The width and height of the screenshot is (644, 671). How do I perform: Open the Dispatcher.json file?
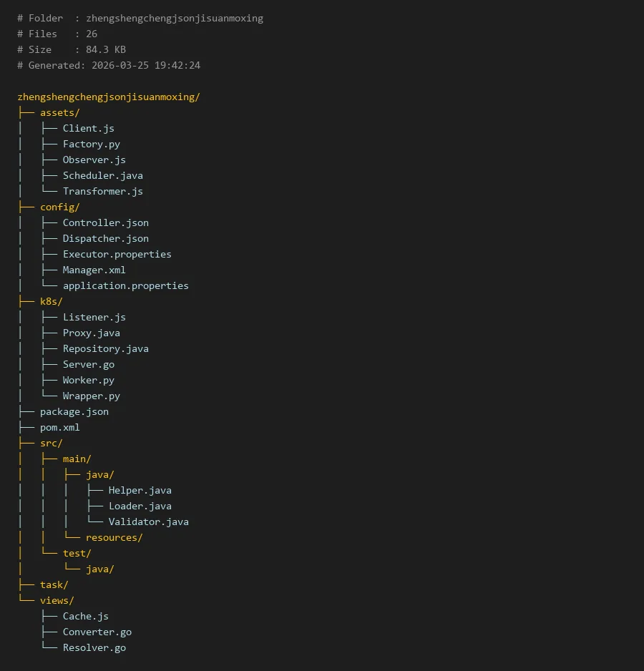coord(105,238)
